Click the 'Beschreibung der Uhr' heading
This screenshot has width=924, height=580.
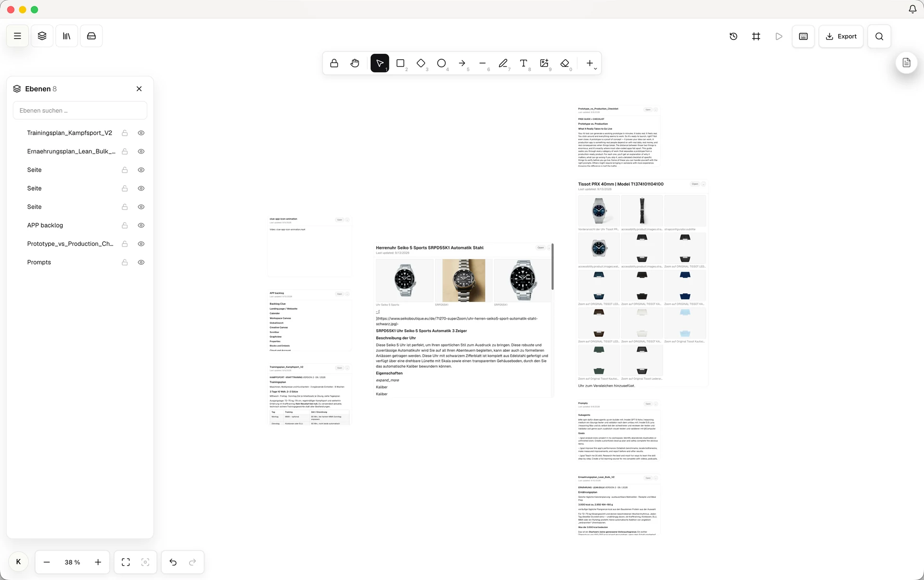click(x=396, y=338)
